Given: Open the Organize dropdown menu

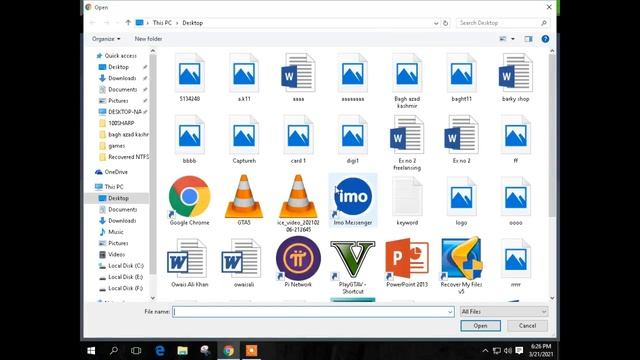Looking at the screenshot, I should [106, 39].
